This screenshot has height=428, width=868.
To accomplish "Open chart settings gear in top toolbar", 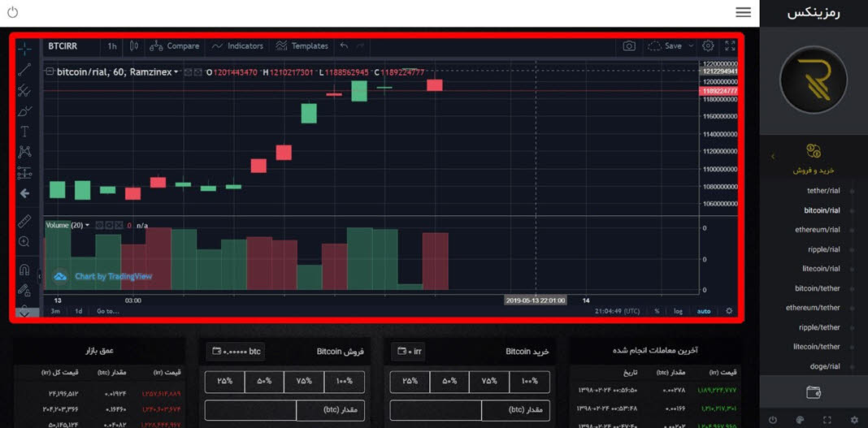I will [x=708, y=46].
